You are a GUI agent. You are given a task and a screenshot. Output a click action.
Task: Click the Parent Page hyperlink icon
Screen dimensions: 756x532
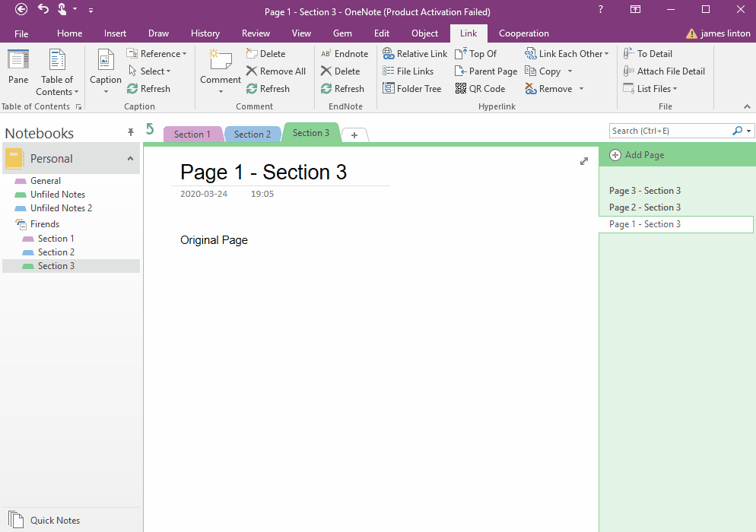[x=485, y=71]
